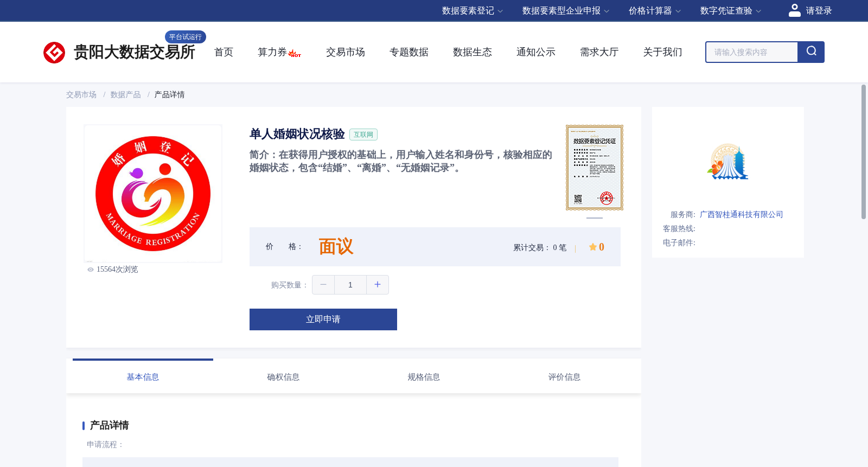The image size is (868, 467).
Task: Click the 产品详情 section heading
Action: click(x=109, y=425)
